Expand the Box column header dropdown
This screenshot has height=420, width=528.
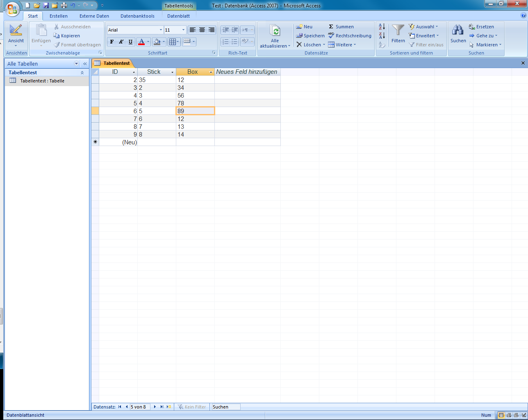click(211, 72)
